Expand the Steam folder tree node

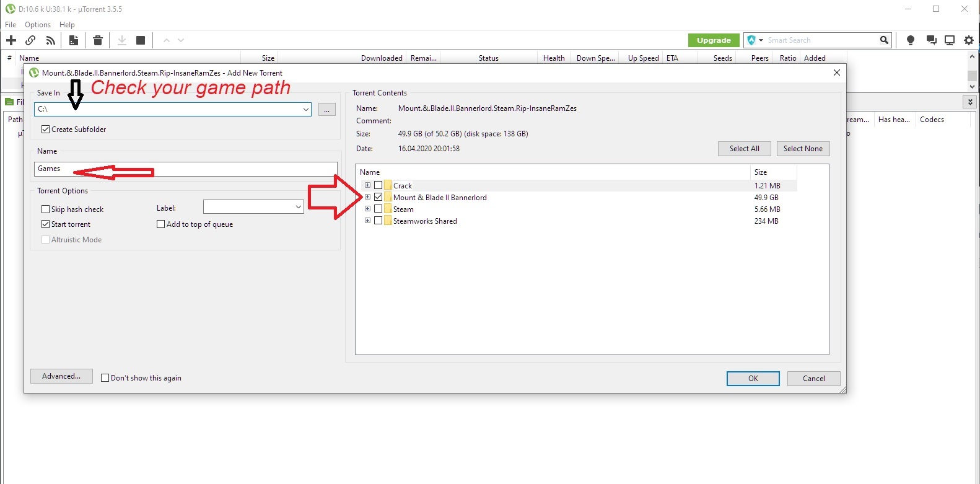click(x=367, y=209)
